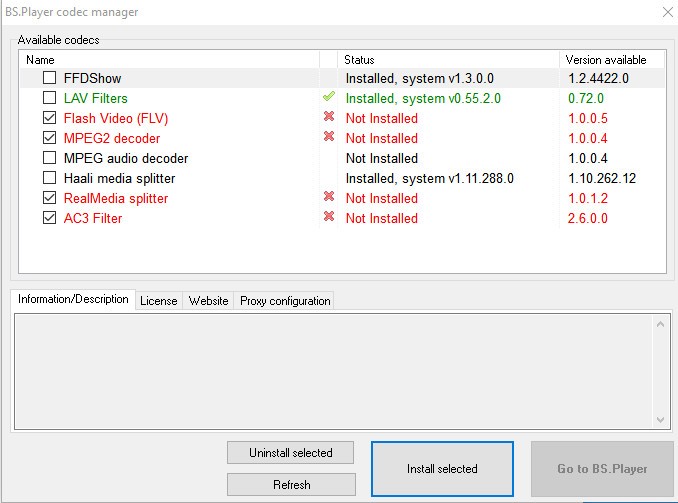Select the FFDShow codec name
This screenshot has height=503, width=678.
click(93, 78)
